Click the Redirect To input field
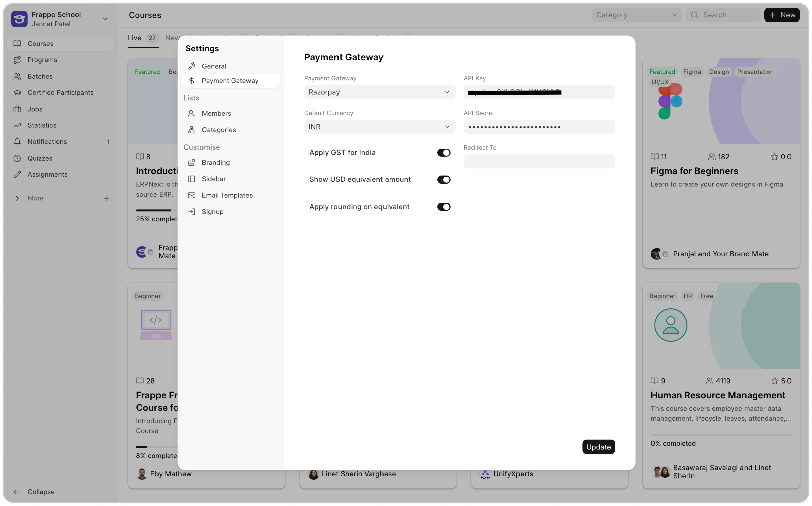This screenshot has width=812, height=506. point(539,162)
